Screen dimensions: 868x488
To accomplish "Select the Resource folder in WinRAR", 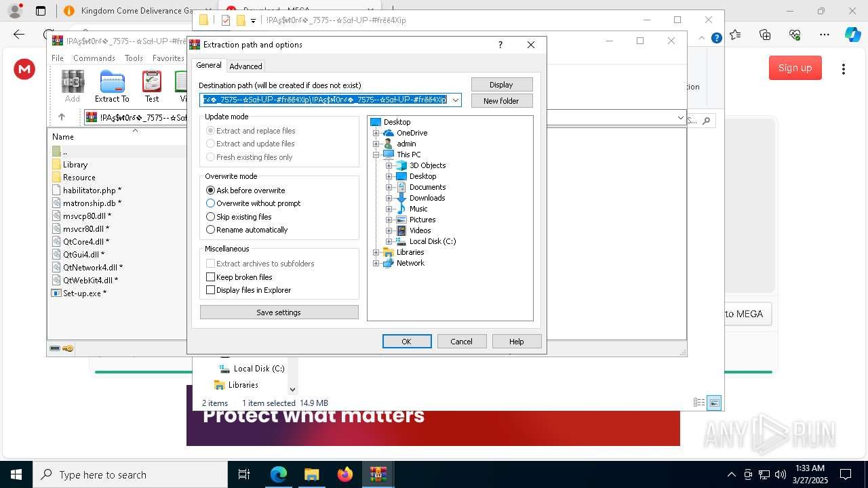I will [x=73, y=178].
